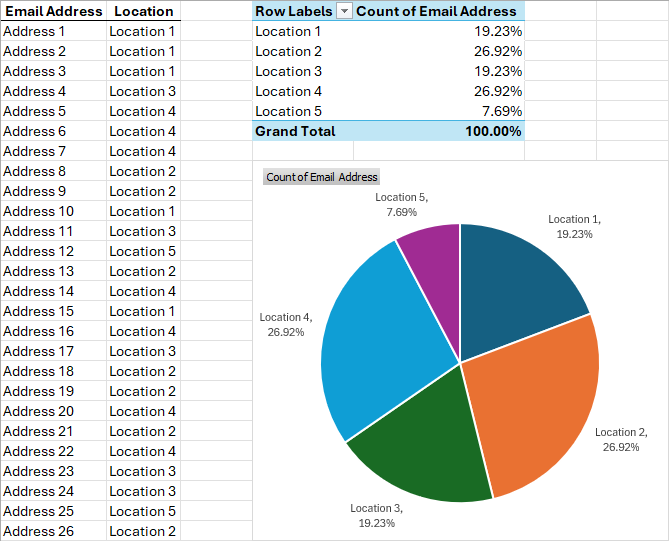Select the 'Address 23' cell
669x541 pixels.
[x=53, y=471]
